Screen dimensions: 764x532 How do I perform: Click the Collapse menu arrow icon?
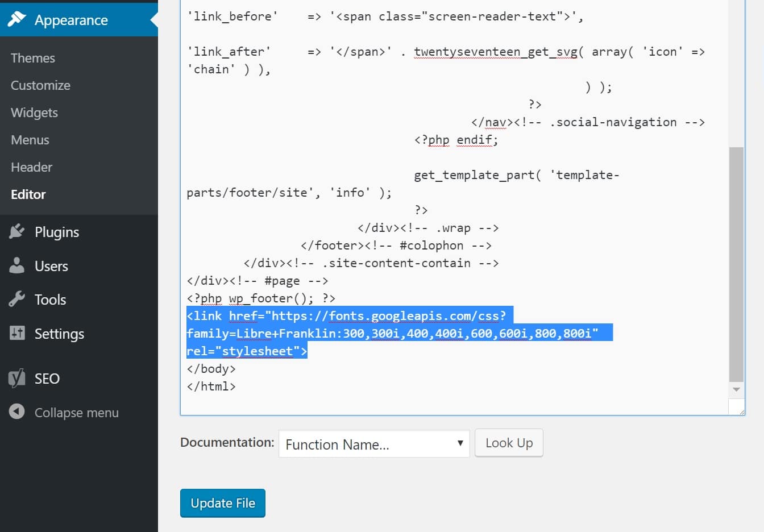pyautogui.click(x=16, y=413)
